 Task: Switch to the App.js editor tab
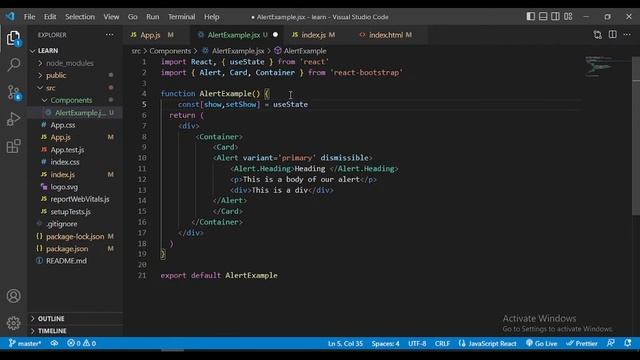point(156,35)
